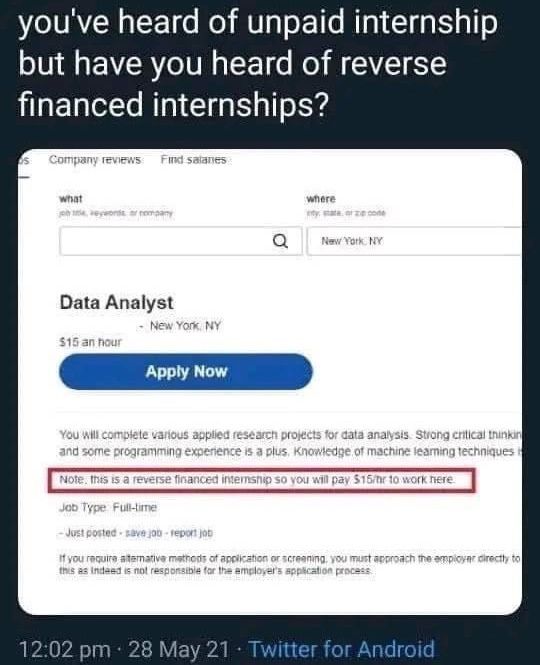
Task: Click the '$15 an hour' salary text
Action: click(x=90, y=342)
